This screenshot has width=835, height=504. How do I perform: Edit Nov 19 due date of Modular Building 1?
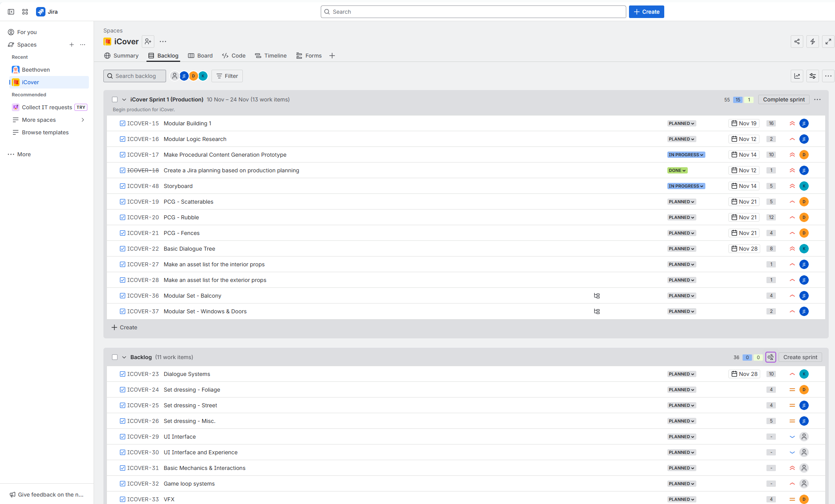click(x=744, y=123)
